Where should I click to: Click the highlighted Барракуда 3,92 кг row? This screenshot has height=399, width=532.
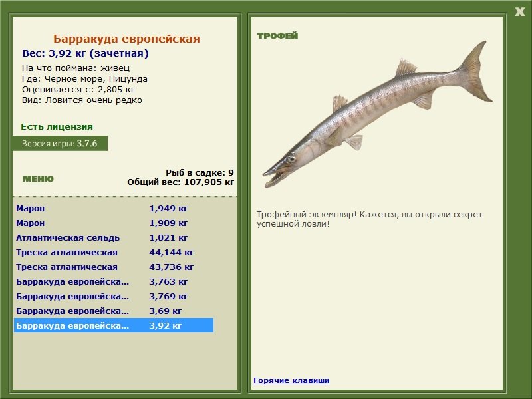[114, 325]
